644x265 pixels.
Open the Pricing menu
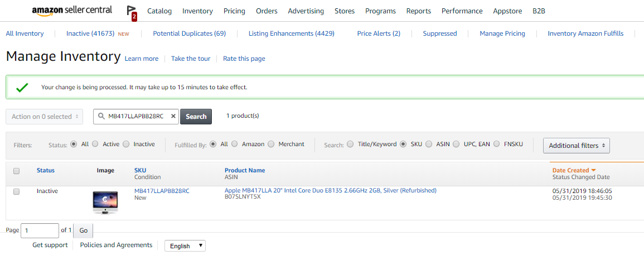(234, 11)
